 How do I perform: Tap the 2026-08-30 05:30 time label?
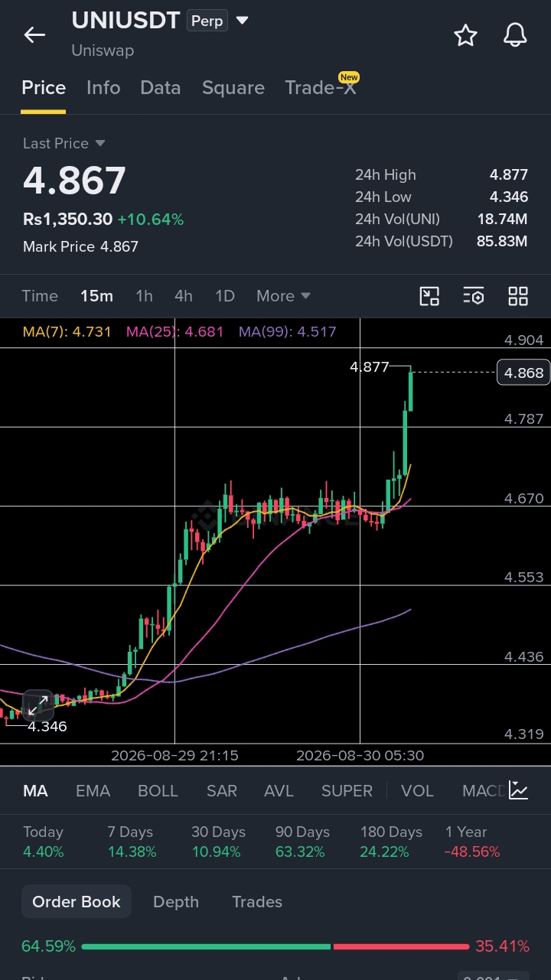click(360, 755)
